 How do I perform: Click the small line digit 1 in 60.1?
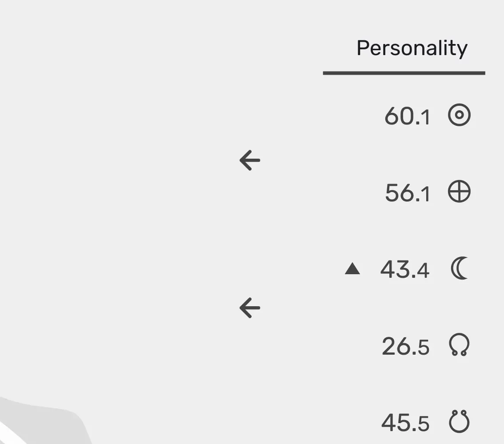pyautogui.click(x=426, y=118)
